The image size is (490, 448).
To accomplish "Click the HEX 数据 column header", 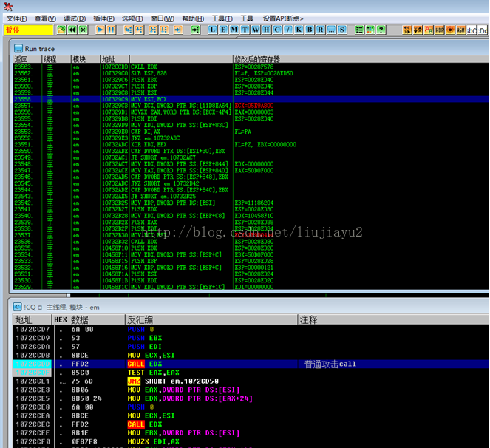I will click(x=89, y=319).
